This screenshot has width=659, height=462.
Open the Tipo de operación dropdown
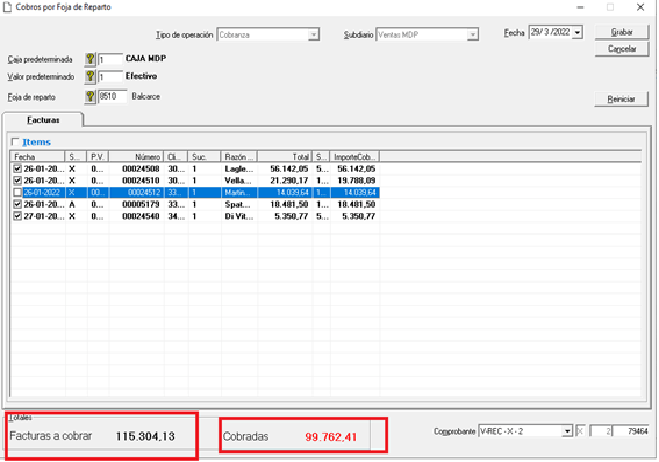[x=313, y=35]
